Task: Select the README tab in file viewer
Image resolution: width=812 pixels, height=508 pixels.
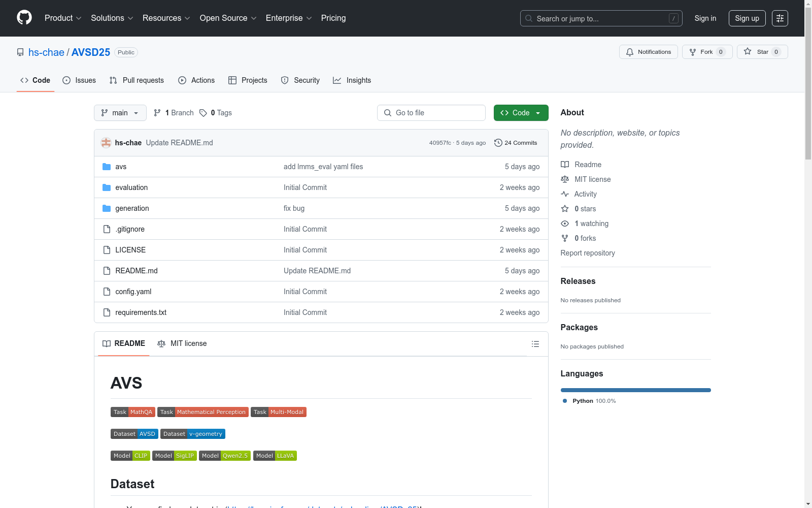Action: tap(124, 343)
